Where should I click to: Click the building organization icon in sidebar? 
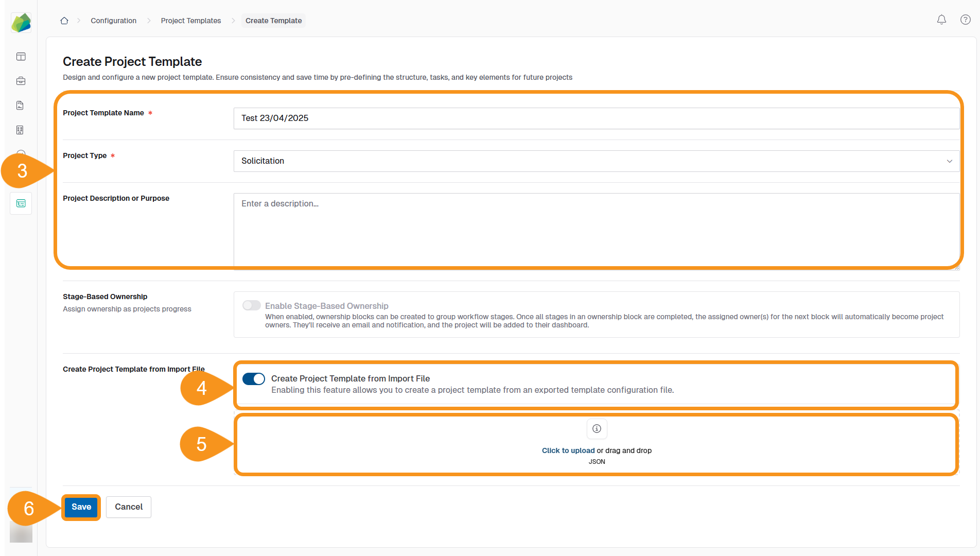[x=20, y=130]
